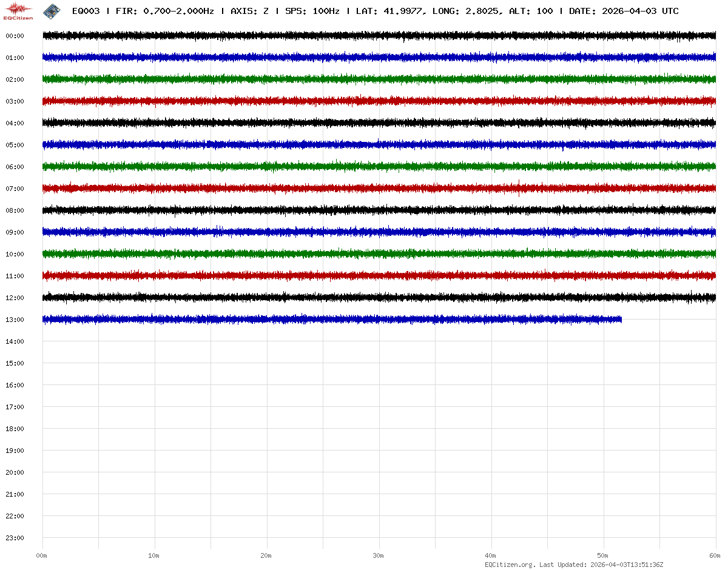The image size is (728, 570).
Task: Click the 10m tick label on time axis
Action: pyautogui.click(x=154, y=555)
